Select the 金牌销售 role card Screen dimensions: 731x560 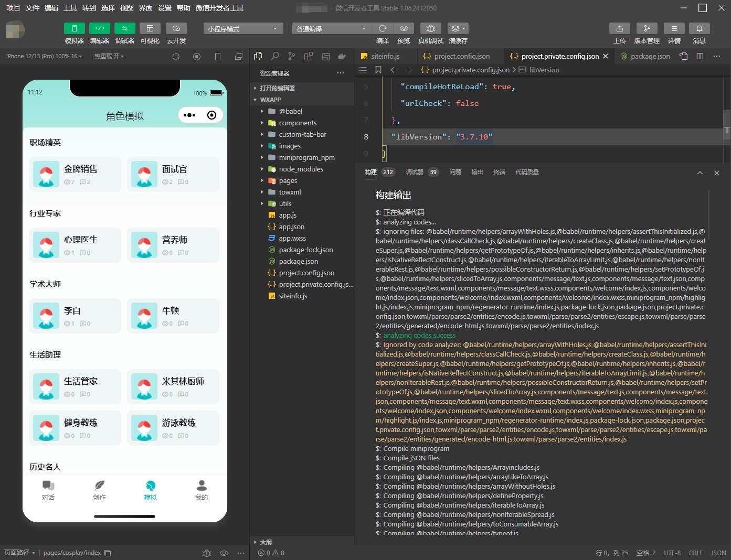(75, 174)
